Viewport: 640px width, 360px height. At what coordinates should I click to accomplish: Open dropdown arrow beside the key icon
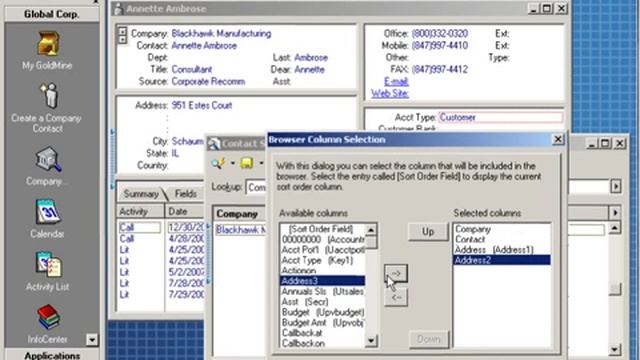(232, 164)
